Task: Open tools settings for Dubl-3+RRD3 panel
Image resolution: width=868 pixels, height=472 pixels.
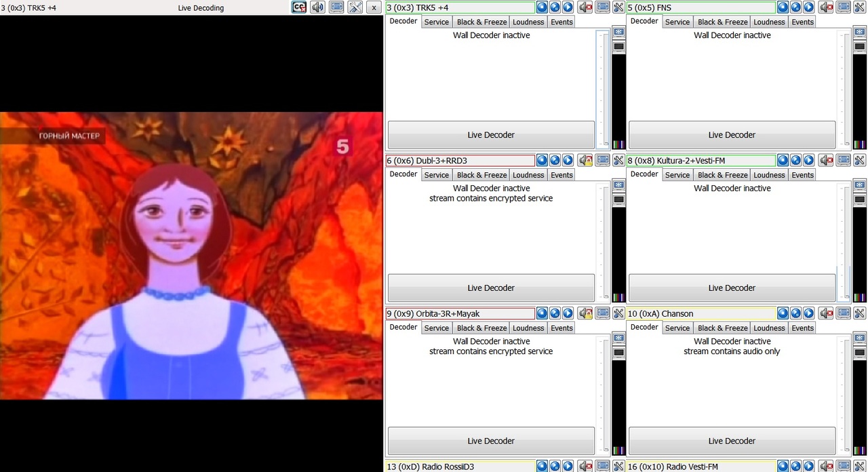Action: (618, 161)
